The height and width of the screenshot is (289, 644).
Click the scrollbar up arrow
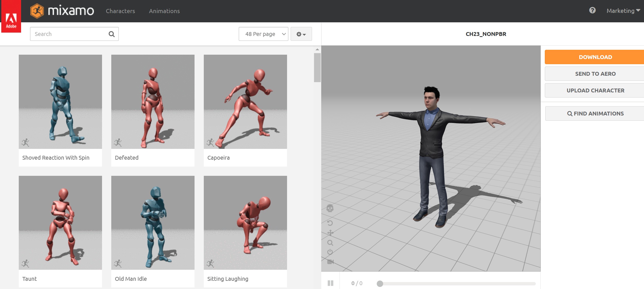[x=317, y=49]
